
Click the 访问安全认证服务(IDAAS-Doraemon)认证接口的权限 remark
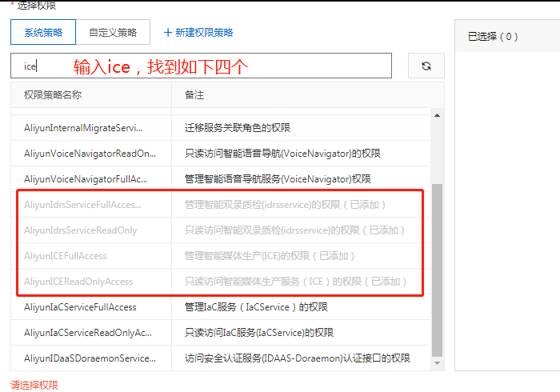297,358
